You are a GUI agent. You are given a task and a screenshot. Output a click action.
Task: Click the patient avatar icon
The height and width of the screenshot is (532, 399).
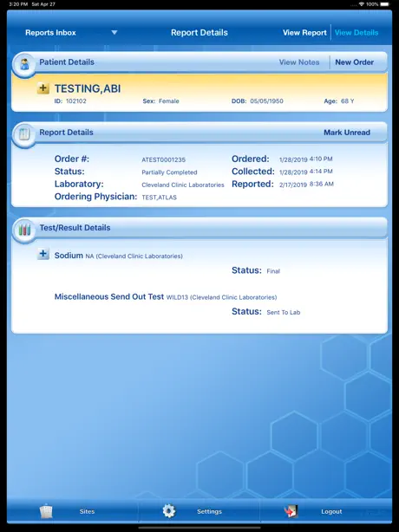tap(24, 64)
